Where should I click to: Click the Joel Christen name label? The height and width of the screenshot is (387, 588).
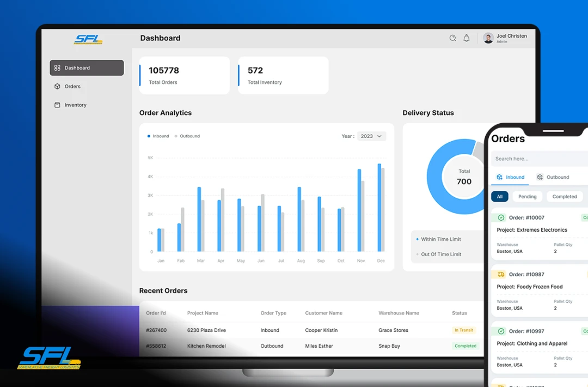point(511,36)
